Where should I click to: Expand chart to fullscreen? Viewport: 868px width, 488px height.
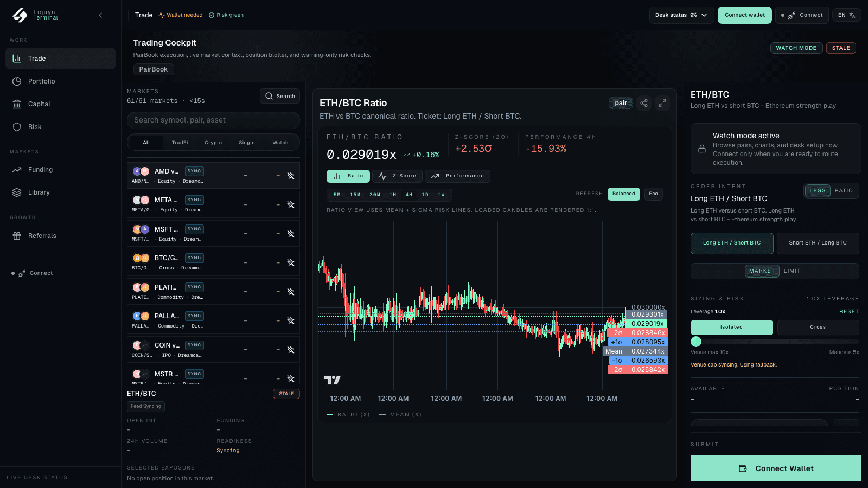(662, 103)
